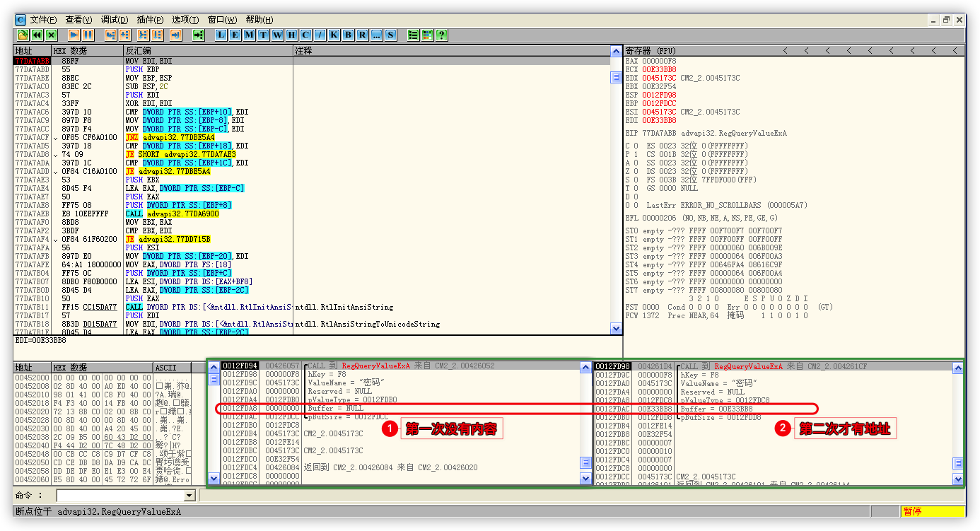980x531 pixels.
Task: Open Breakpoints window via B button
Action: pyautogui.click(x=349, y=35)
